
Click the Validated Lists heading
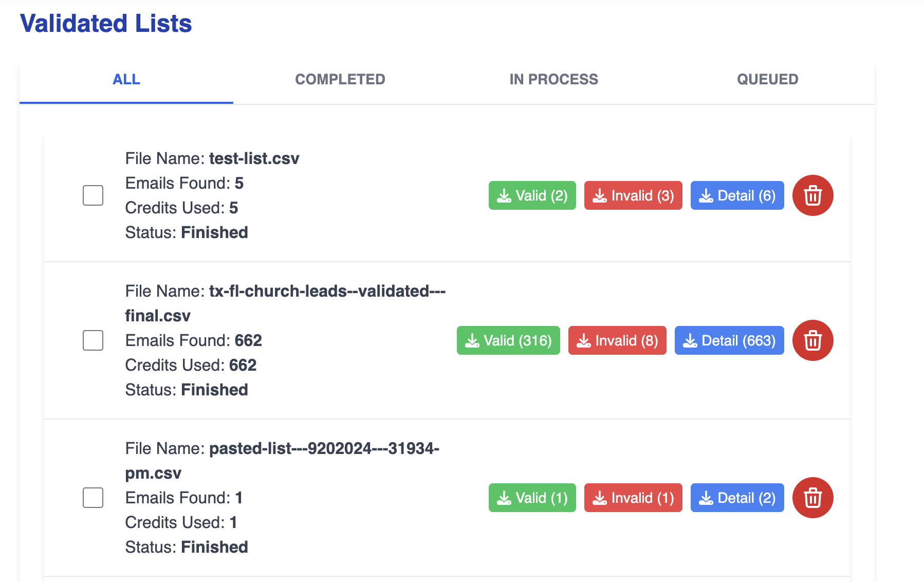coord(106,23)
